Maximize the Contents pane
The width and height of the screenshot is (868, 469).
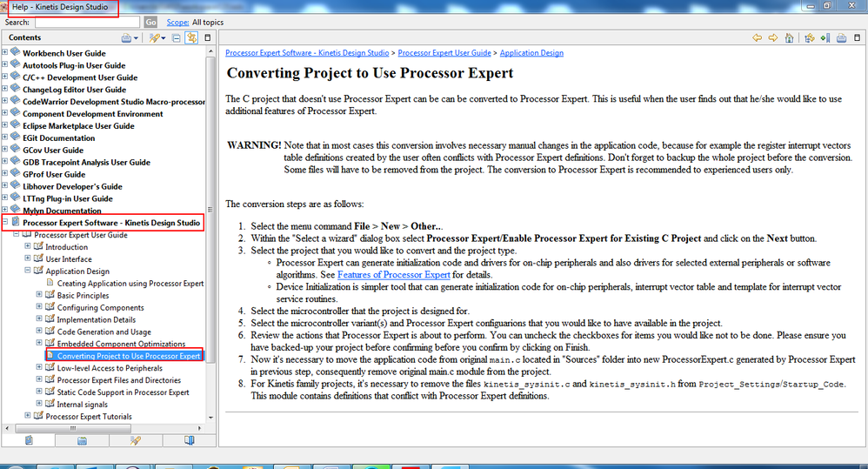coord(208,37)
